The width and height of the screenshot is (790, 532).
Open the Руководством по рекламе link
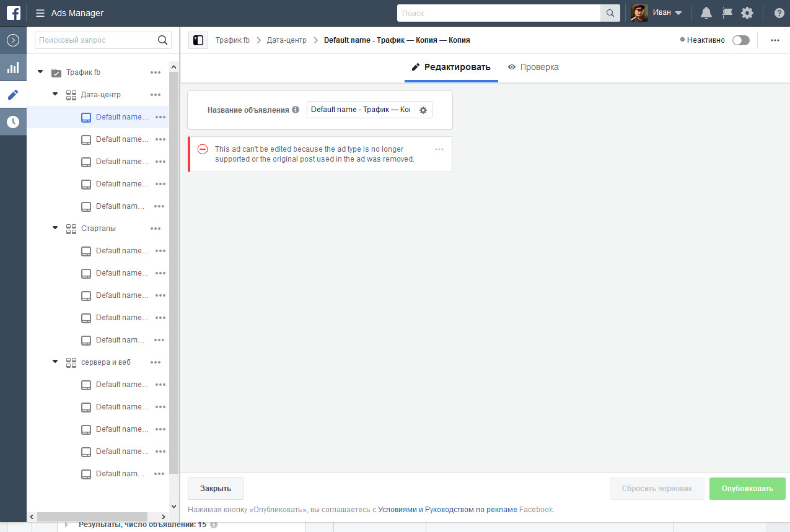[x=471, y=510]
